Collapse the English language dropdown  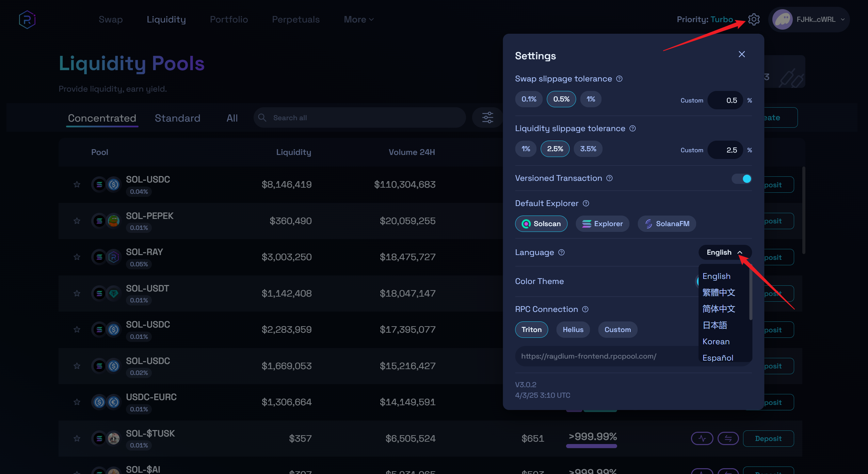click(724, 252)
